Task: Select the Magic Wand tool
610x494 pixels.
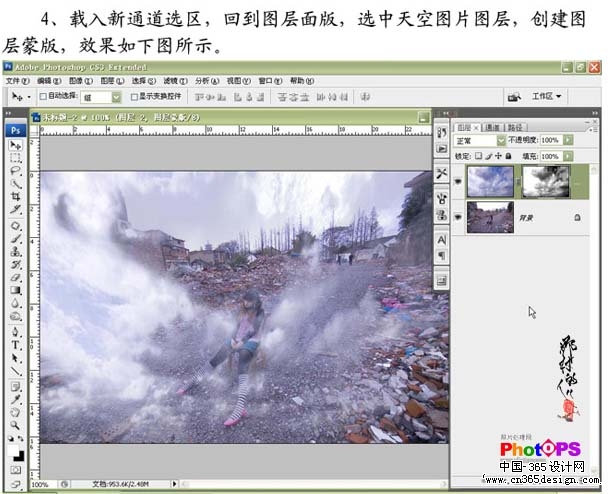Action: (x=16, y=183)
